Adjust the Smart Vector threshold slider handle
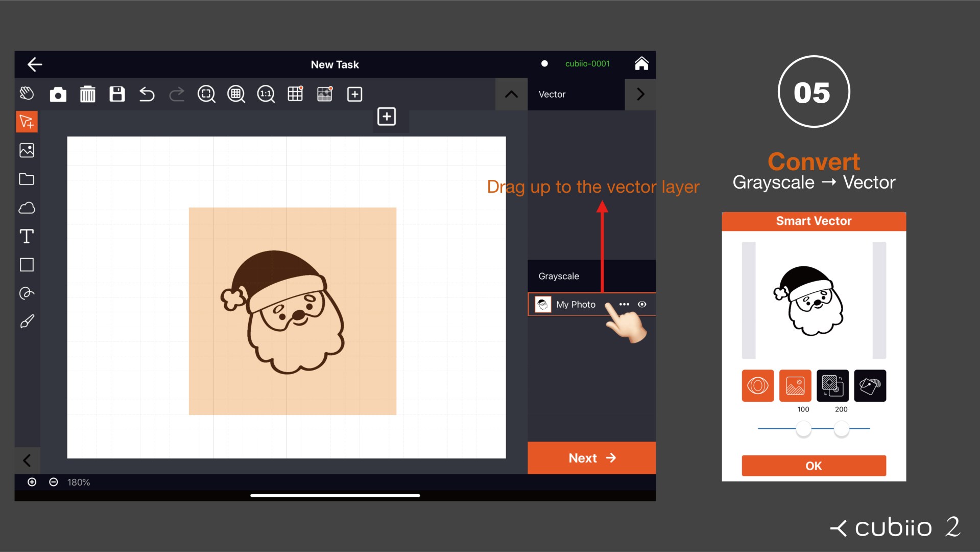 pos(803,430)
